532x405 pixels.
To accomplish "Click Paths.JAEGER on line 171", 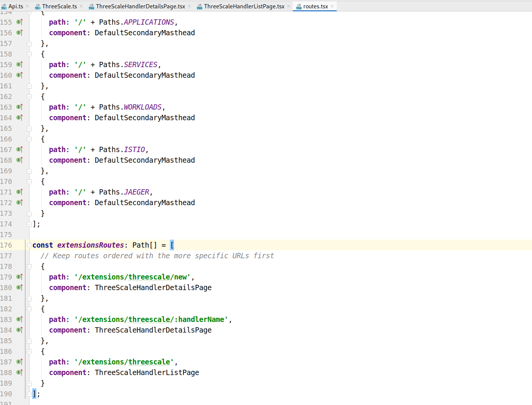I will [x=124, y=192].
